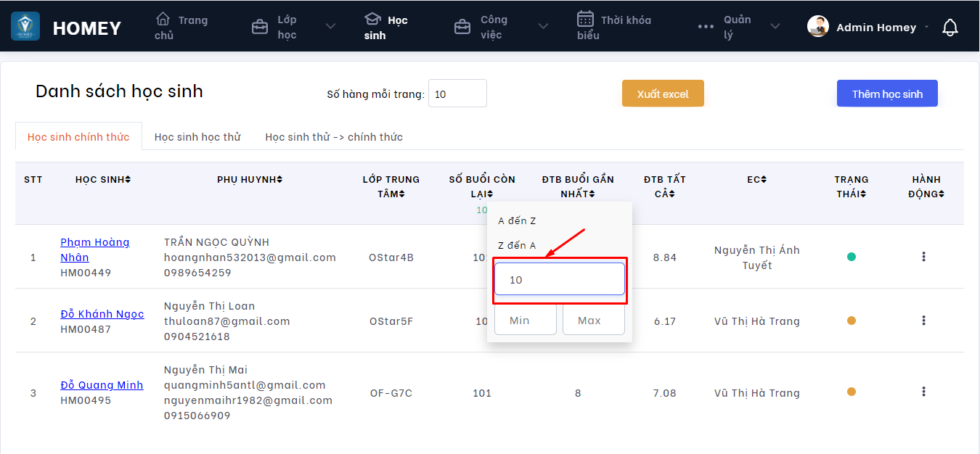This screenshot has height=454, width=980.
Task: Sort by Học sinh column header
Action: click(103, 179)
